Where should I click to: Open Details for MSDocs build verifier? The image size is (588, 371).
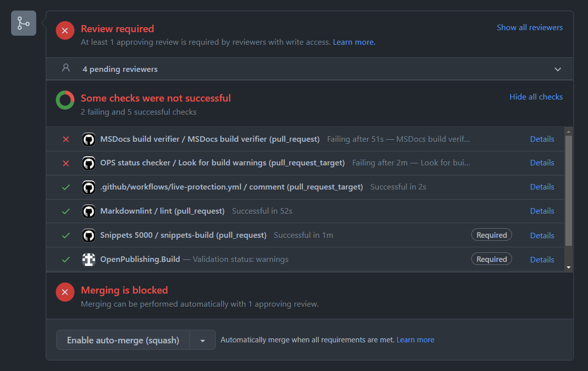(542, 139)
